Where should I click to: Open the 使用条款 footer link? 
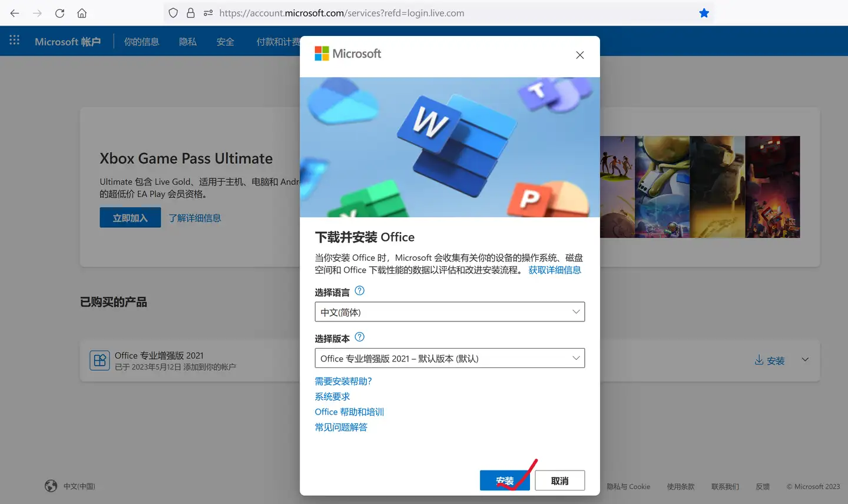681,486
